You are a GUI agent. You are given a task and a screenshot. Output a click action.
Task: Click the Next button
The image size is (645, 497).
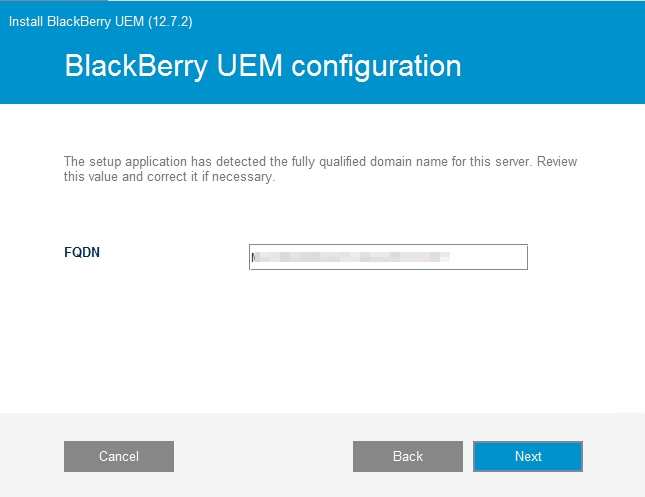(527, 456)
